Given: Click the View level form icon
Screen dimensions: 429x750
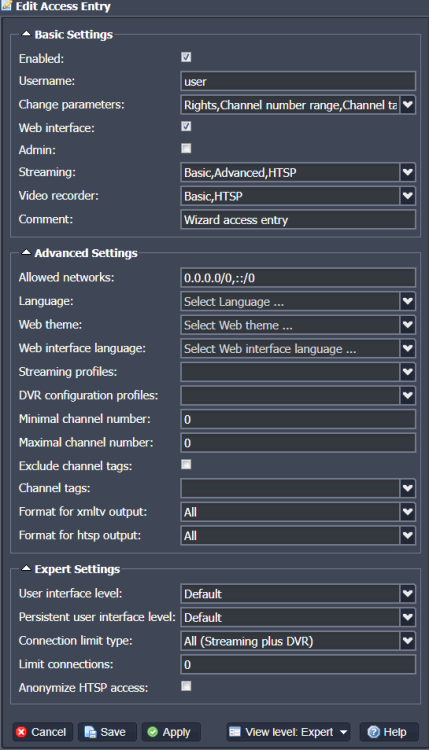Looking at the screenshot, I should click(x=234, y=732).
